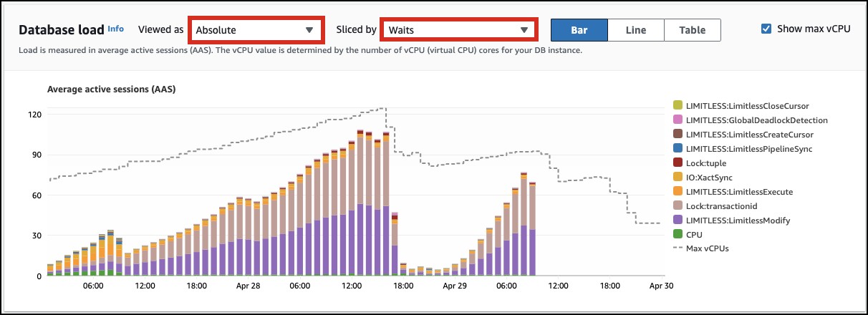Click the Lock:tuple dark red legend icon
The height and width of the screenshot is (315, 868).
point(677,163)
